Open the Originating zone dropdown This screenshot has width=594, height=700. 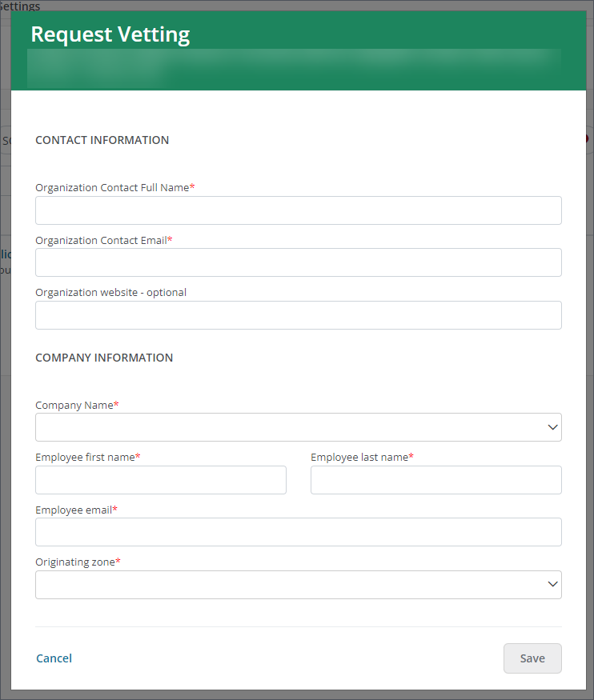[x=298, y=585]
